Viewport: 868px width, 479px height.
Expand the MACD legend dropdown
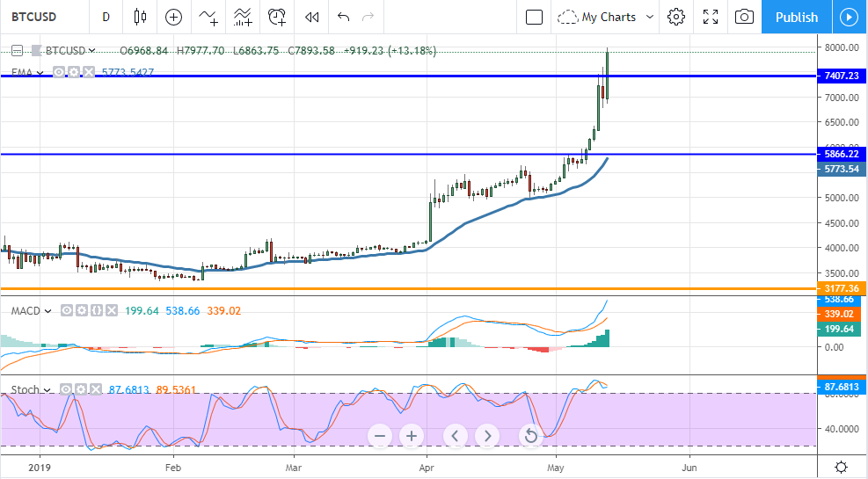[x=47, y=311]
